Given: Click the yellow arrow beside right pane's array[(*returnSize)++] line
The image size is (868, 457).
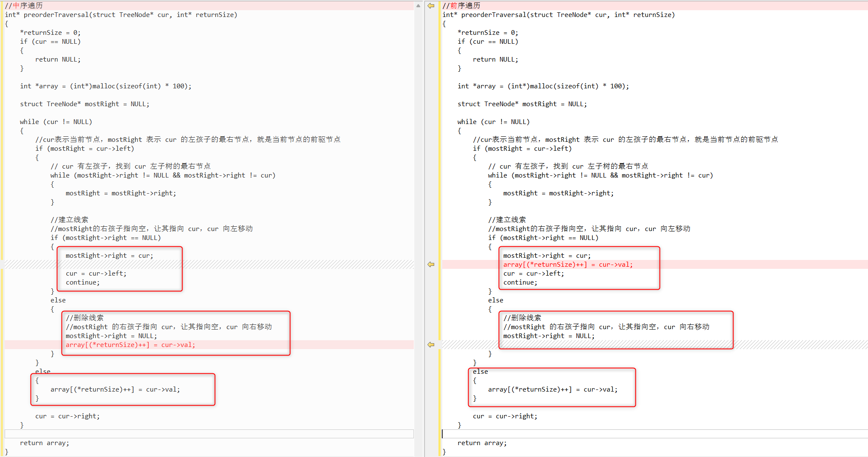Looking at the screenshot, I should (x=431, y=264).
